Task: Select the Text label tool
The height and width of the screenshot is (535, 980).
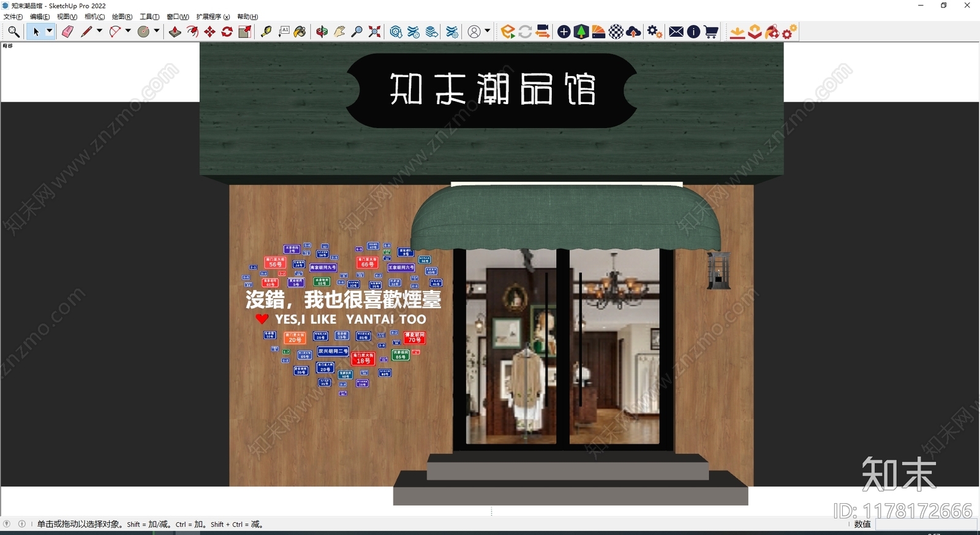Action: click(284, 32)
